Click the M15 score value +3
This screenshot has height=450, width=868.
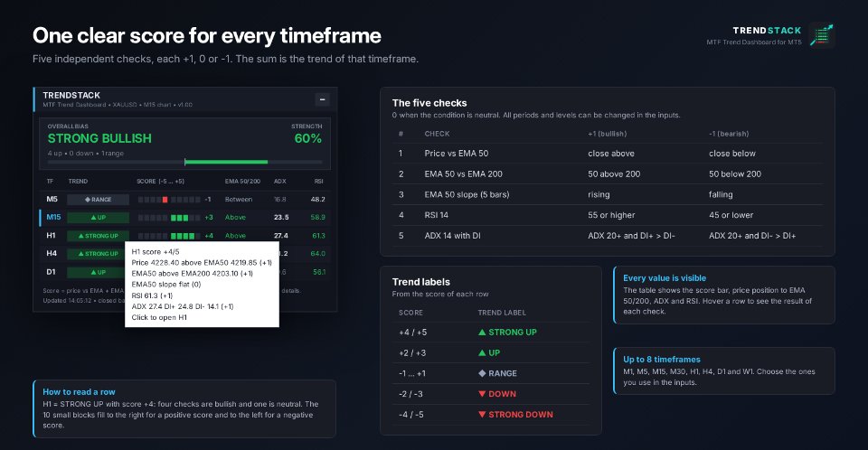209,218
